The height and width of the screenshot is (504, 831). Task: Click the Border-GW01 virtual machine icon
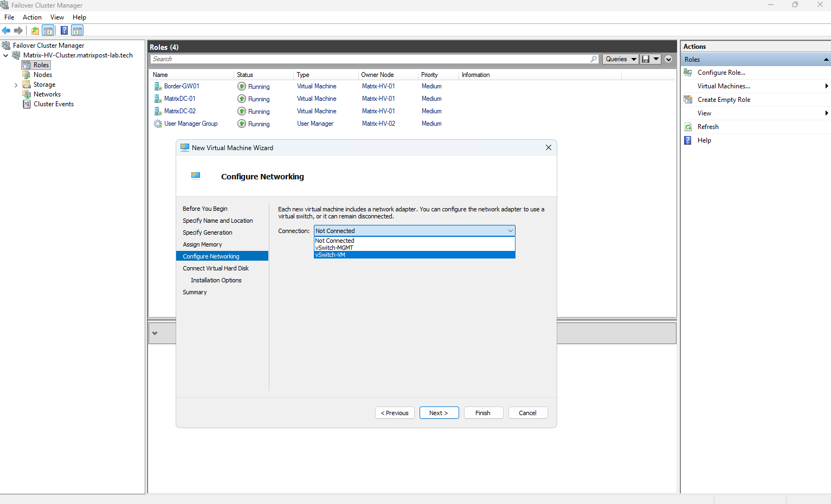158,86
